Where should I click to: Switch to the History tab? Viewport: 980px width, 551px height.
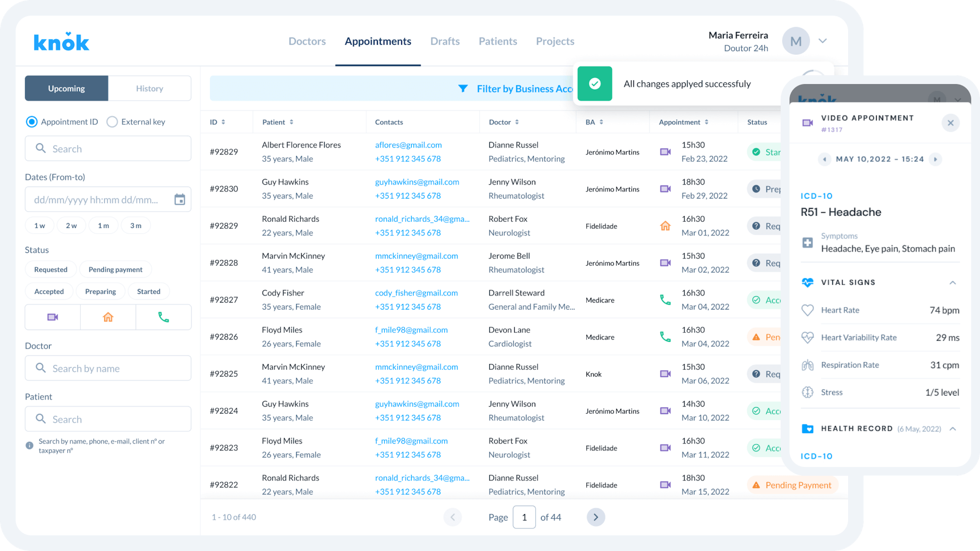150,88
